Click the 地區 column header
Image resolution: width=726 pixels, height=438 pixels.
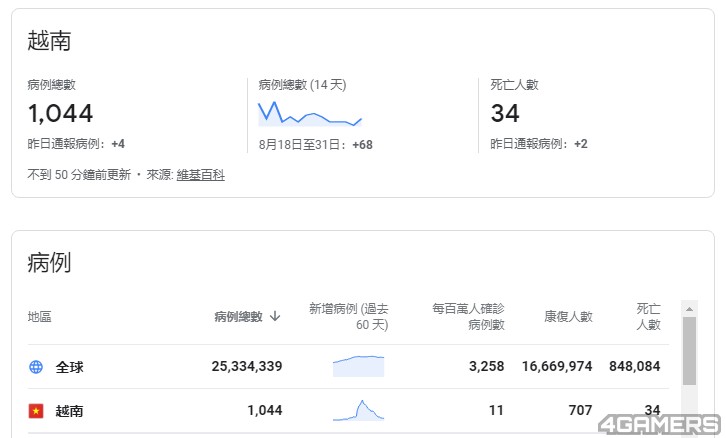click(39, 317)
